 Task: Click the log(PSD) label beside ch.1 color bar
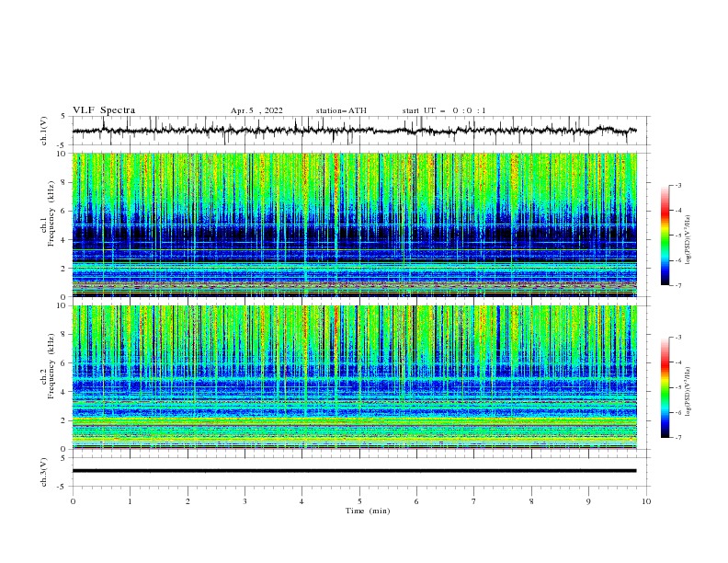(x=688, y=240)
